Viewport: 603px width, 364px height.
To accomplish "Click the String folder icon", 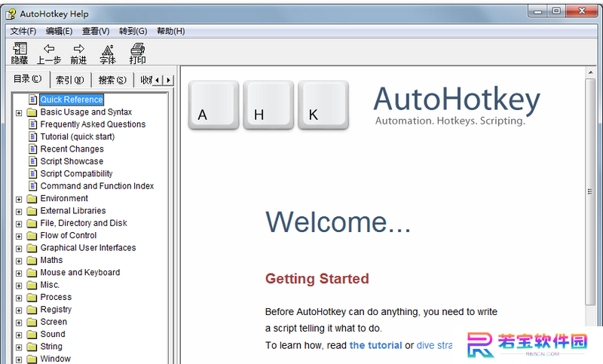I will tap(32, 347).
